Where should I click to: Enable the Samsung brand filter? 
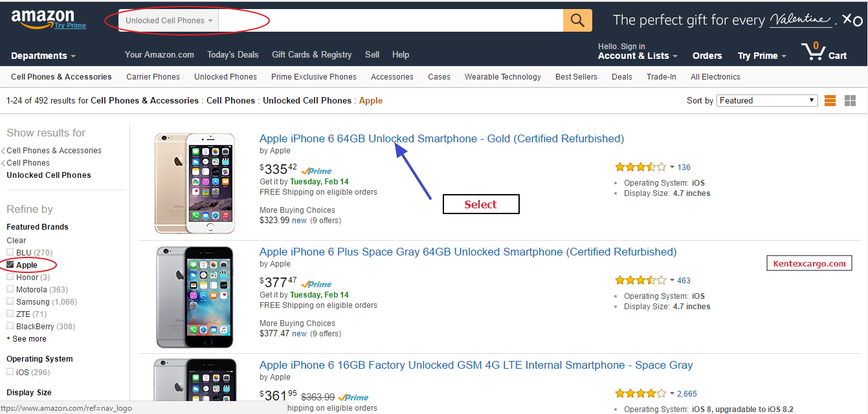(10, 301)
